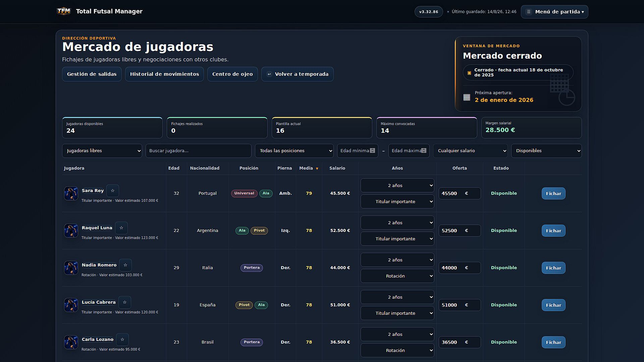Open the Cualquier salario dropdown
Image resolution: width=644 pixels, height=362 pixels.
(470, 151)
